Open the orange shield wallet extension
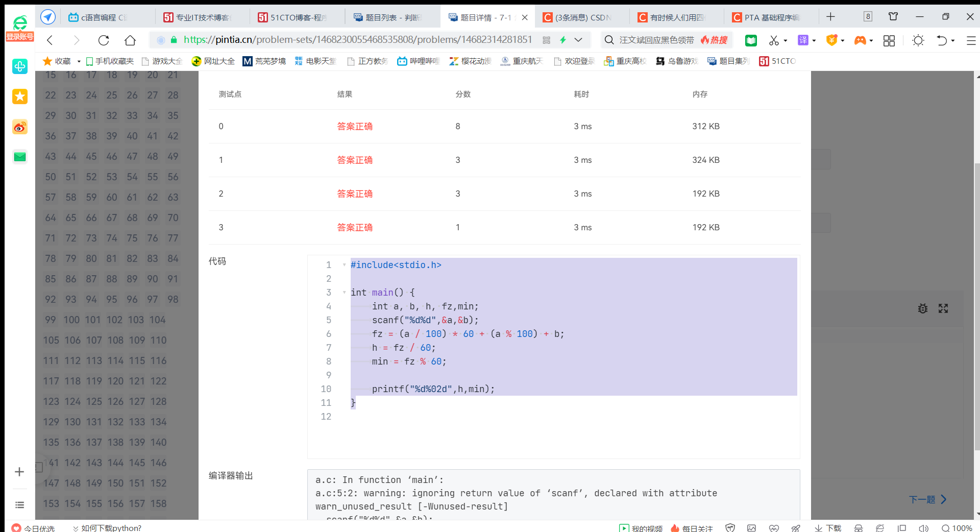The width and height of the screenshot is (980, 532). tap(831, 40)
